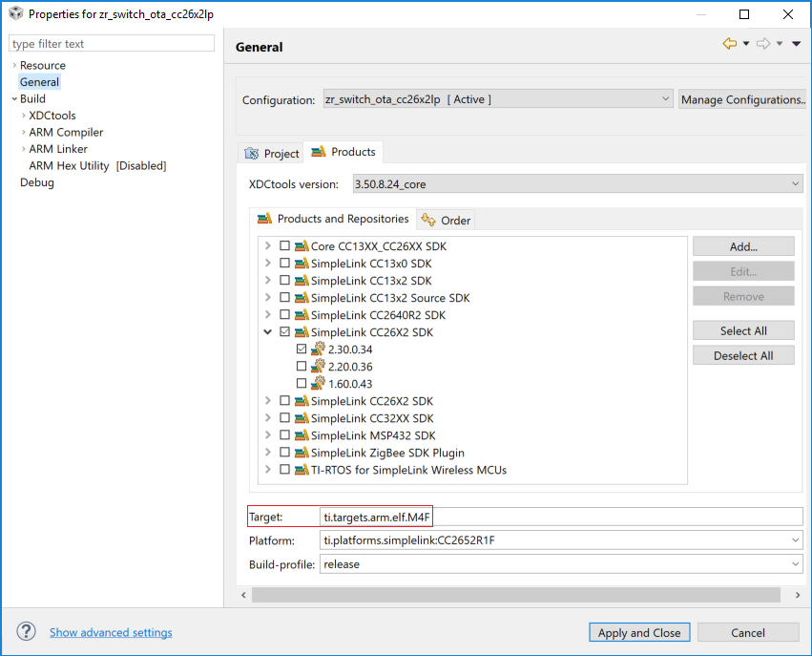Click the back navigation arrow icon
This screenshot has width=812, height=656.
[x=730, y=44]
